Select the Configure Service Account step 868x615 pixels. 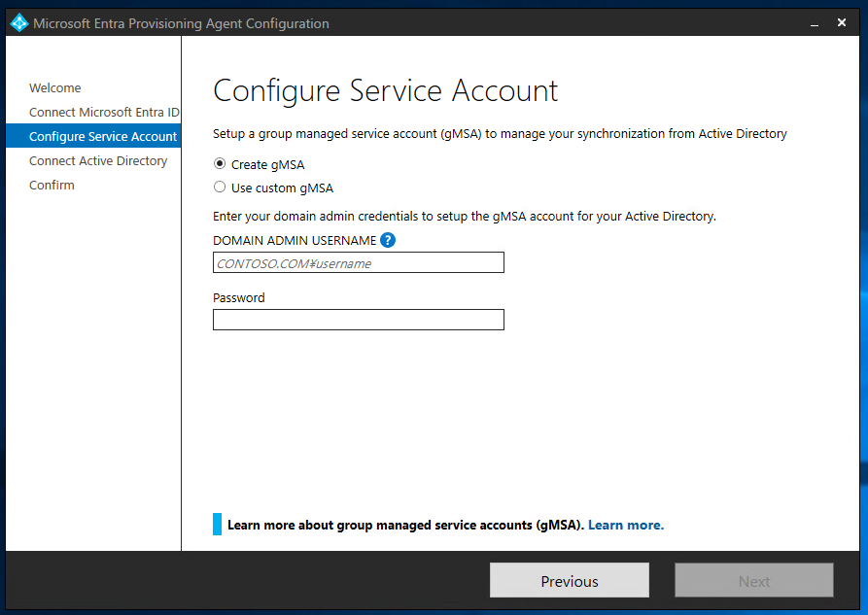click(93, 136)
